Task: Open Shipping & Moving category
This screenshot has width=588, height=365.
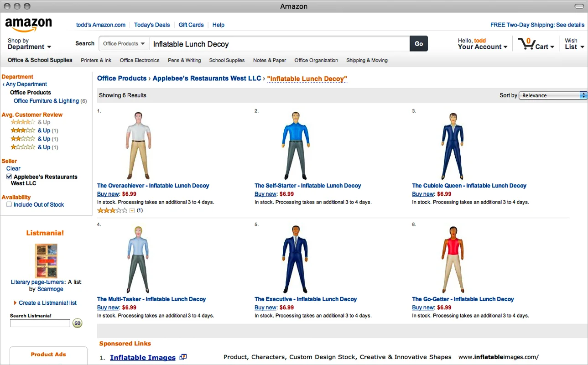Action: pyautogui.click(x=367, y=60)
